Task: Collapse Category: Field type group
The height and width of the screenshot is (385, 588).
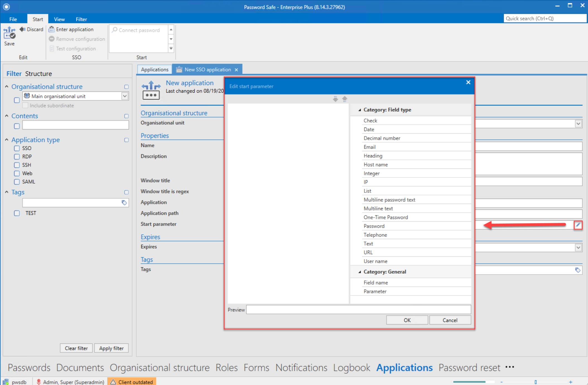Action: click(x=360, y=110)
